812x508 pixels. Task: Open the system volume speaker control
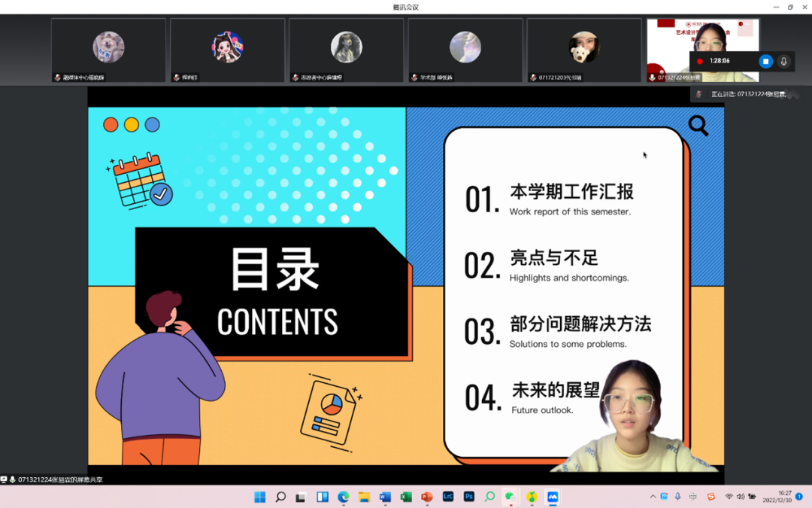[741, 497]
